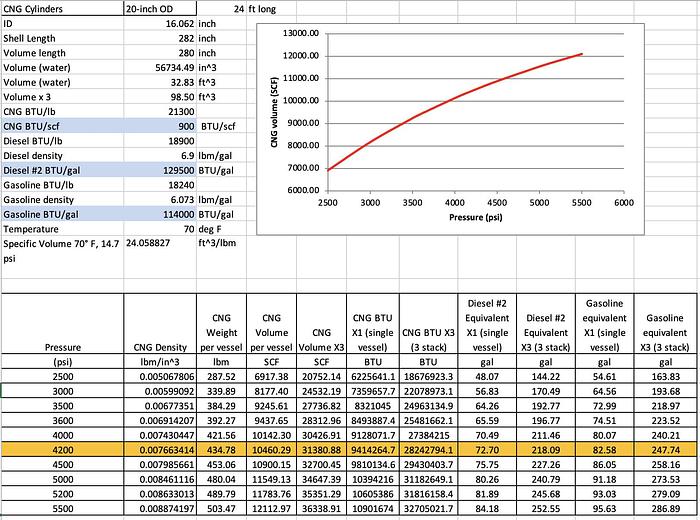
Task: Click the highlighted 4200 pressure cell
Action: [x=61, y=450]
